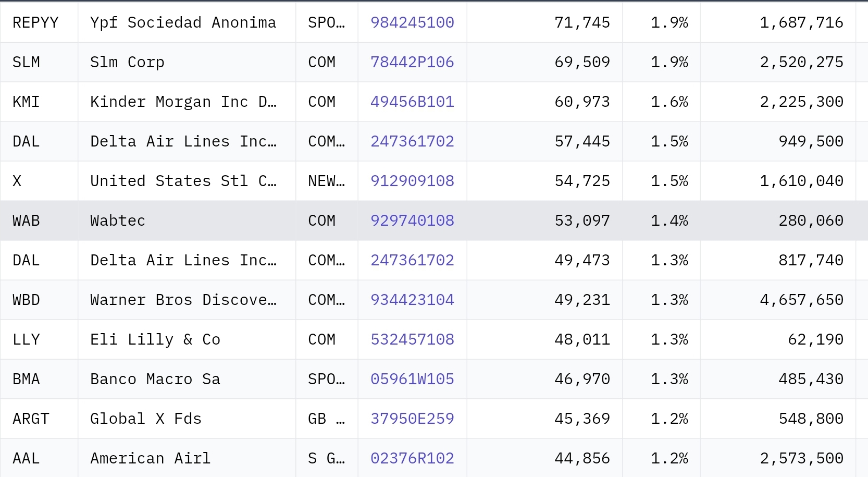The image size is (868, 477).
Task: Open CUSIP link 929740108 for Wabtec
Action: [x=412, y=221]
